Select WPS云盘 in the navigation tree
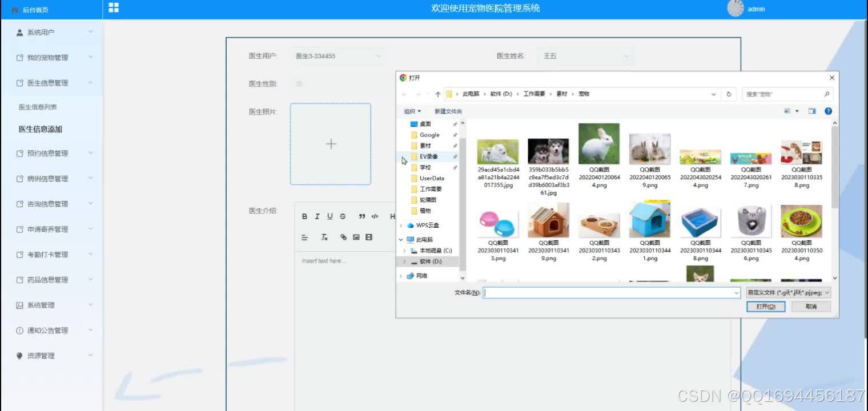Image resolution: width=868 pixels, height=411 pixels. [x=427, y=225]
